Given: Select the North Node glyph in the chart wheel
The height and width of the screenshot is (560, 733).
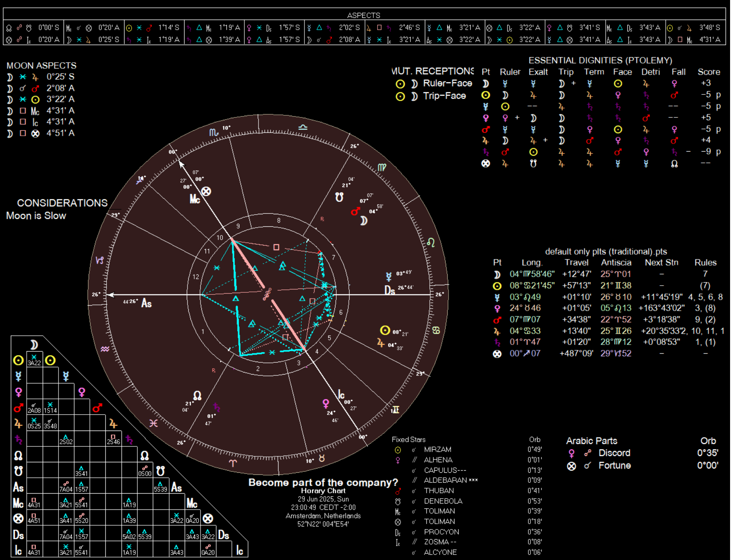Looking at the screenshot, I should [197, 395].
